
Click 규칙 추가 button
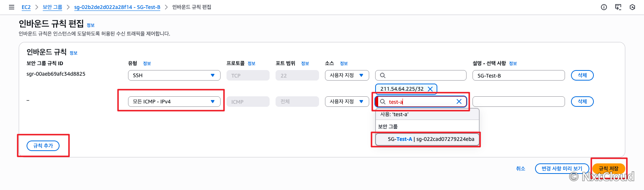pos(43,146)
